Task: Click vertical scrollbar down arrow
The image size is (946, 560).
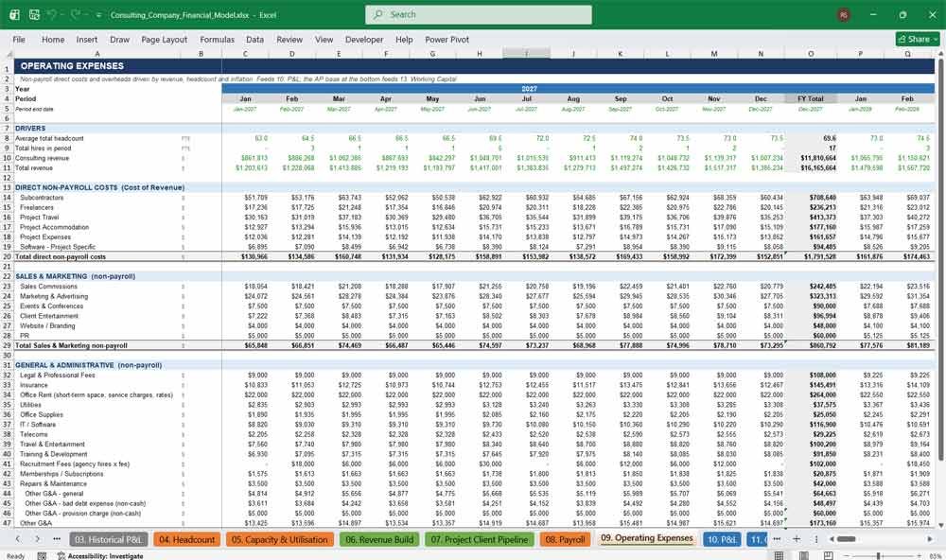Action: pyautogui.click(x=940, y=526)
